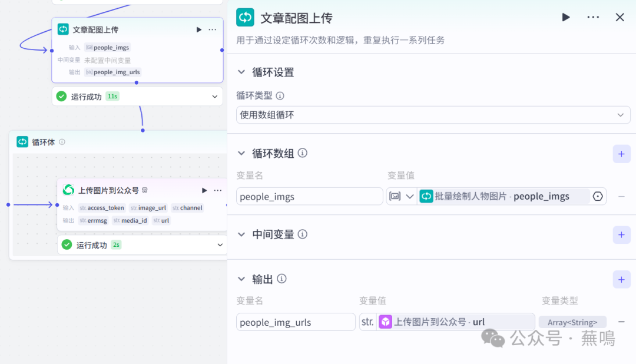
Task: Click target icon in people_imgs value field
Action: (598, 197)
